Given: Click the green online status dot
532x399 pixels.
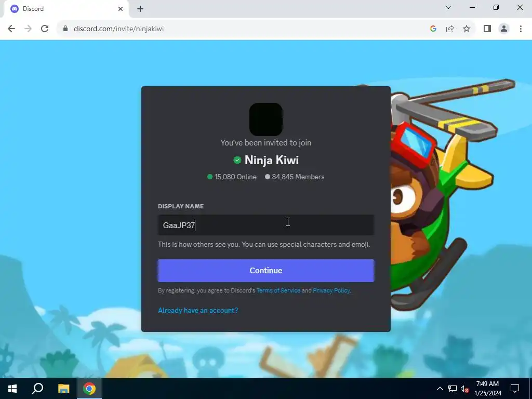Looking at the screenshot, I should (x=210, y=177).
